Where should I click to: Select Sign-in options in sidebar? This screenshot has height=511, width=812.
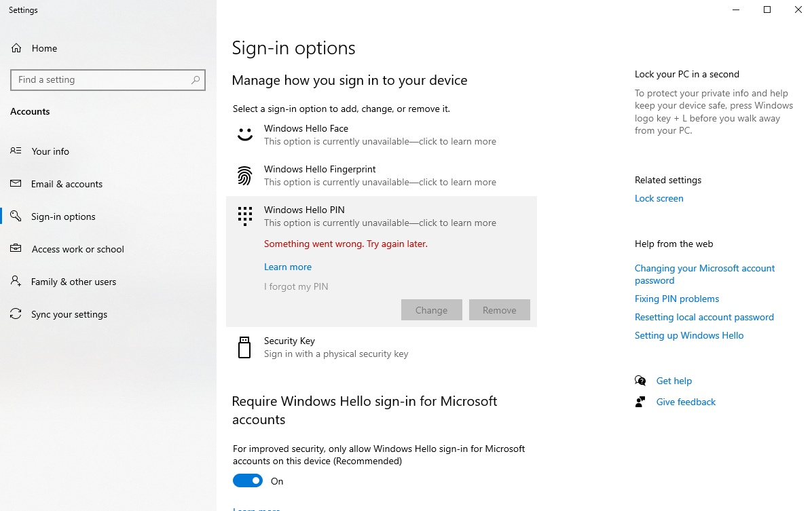(108, 216)
